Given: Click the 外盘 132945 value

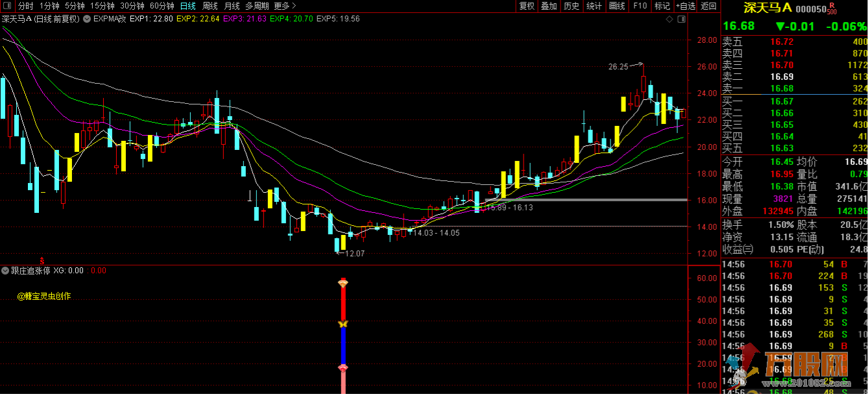Looking at the screenshot, I should coord(778,211).
